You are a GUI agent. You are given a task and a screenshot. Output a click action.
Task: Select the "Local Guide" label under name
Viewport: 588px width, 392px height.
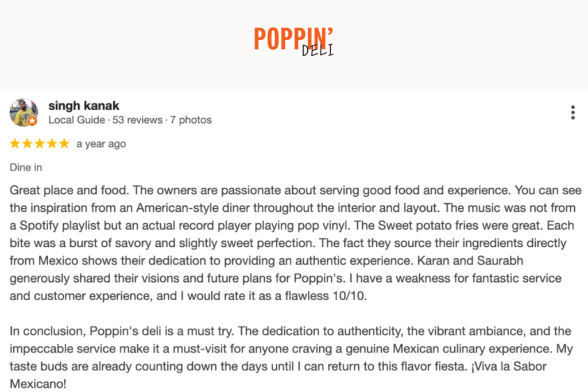[76, 120]
